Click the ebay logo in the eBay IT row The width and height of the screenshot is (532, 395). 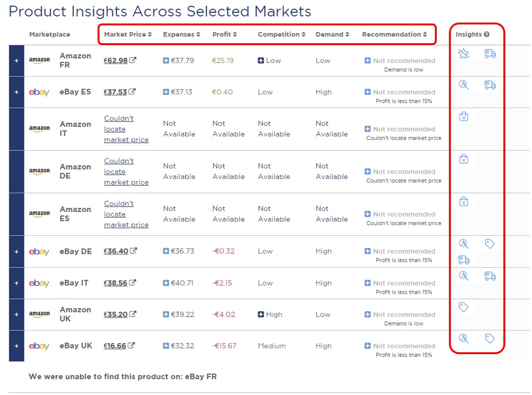tap(39, 283)
